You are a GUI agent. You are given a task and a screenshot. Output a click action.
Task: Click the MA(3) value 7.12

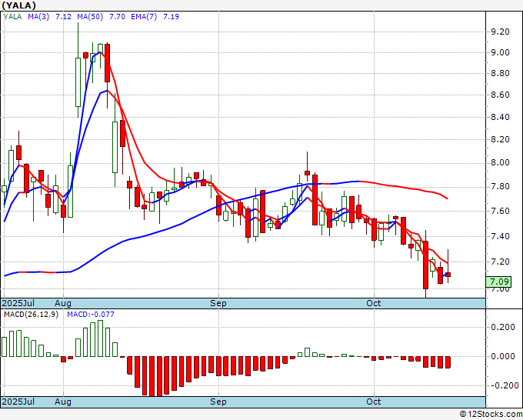[x=63, y=17]
